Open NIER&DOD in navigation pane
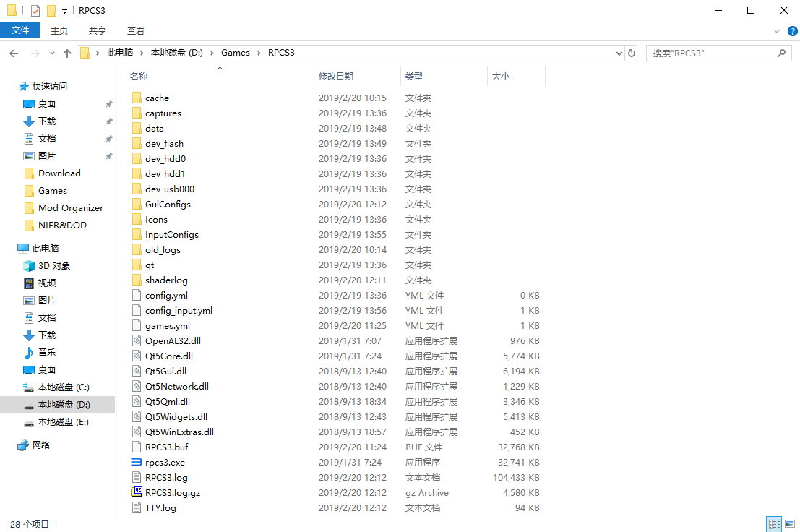This screenshot has width=800, height=532. 62,226
